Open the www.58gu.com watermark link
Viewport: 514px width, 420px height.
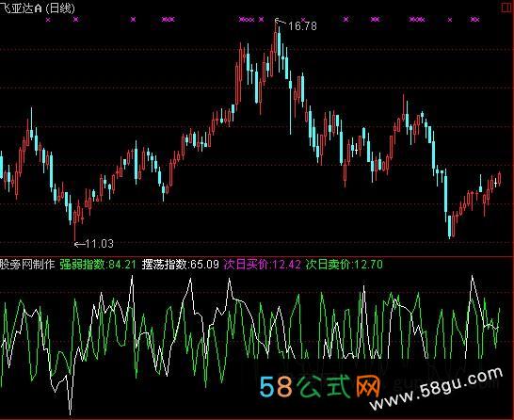pyautogui.click(x=436, y=390)
